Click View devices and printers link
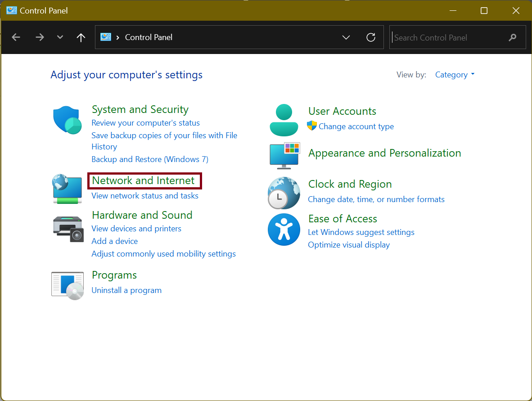This screenshot has width=532, height=401. (x=136, y=229)
